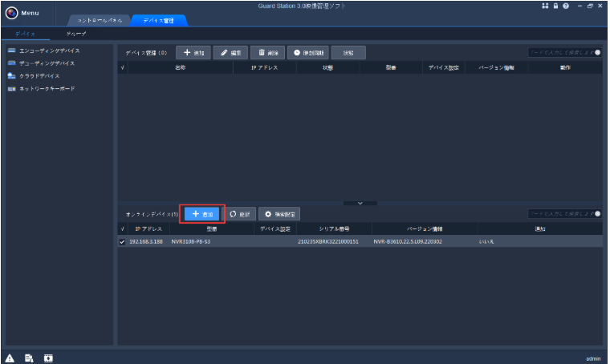Viewport: 610px width, 364px height.
Task: Switch to the グループ sub-tab
Action: pos(76,34)
